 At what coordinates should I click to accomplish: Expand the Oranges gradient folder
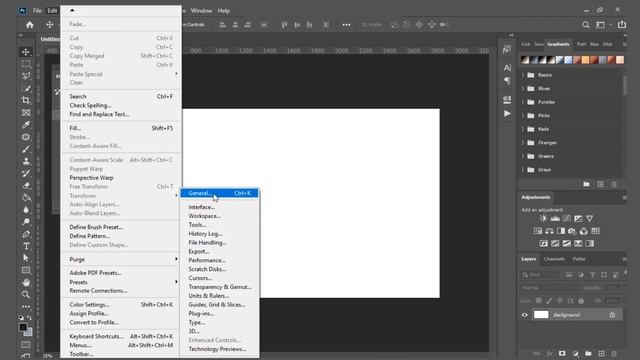[x=522, y=142]
